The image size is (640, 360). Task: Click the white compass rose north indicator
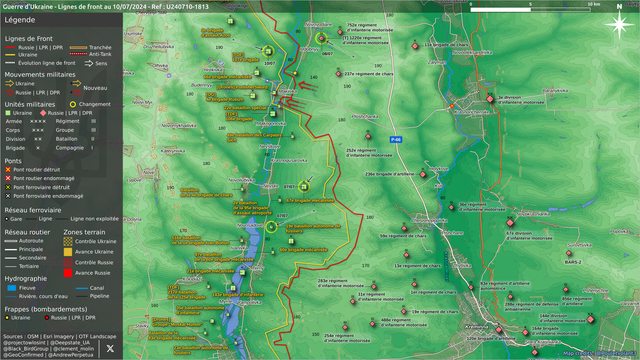click(619, 25)
